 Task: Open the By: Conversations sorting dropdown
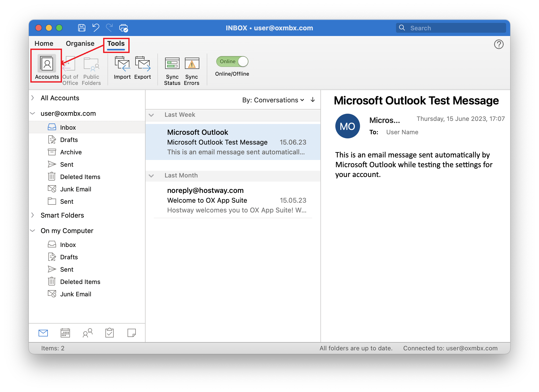coord(273,100)
